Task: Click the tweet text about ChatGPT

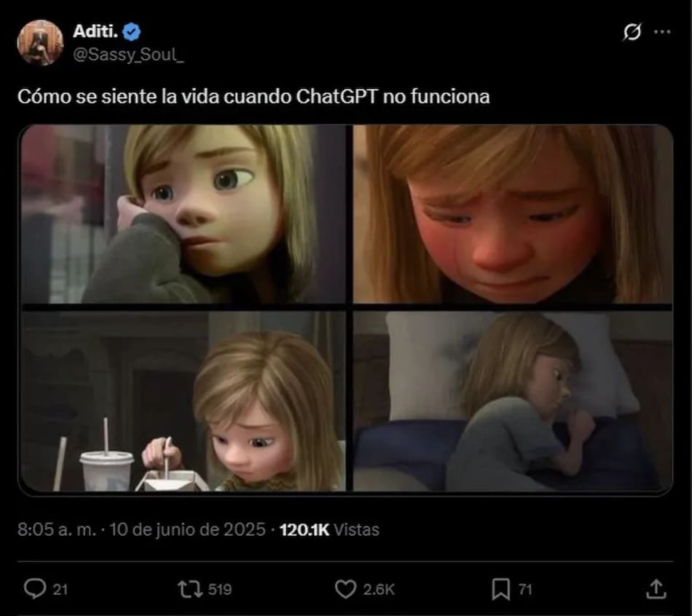Action: point(253,97)
